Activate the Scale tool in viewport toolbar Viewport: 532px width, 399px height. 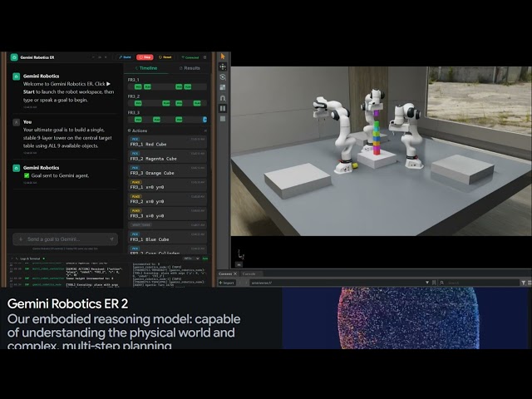click(x=223, y=87)
